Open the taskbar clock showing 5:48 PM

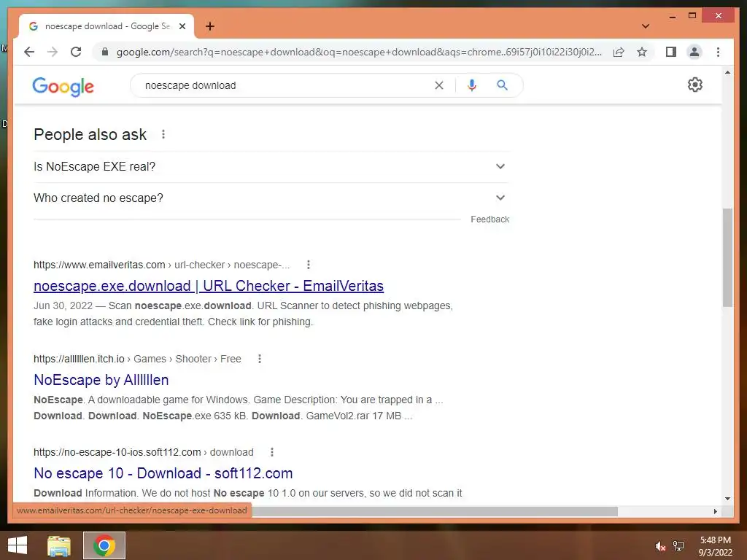point(715,546)
